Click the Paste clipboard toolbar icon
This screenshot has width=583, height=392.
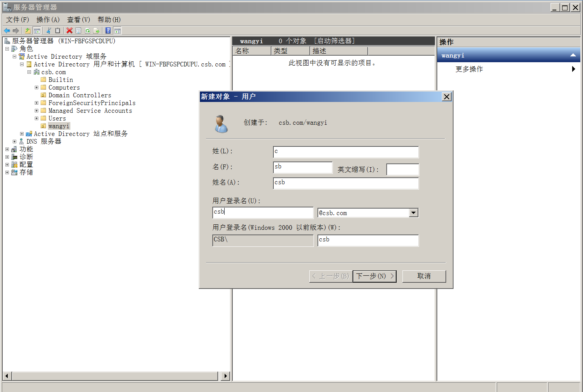58,31
